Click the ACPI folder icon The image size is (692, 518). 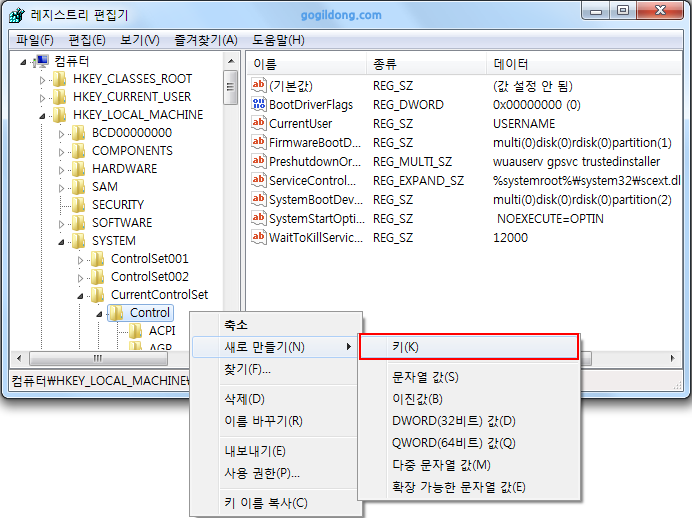tap(135, 331)
